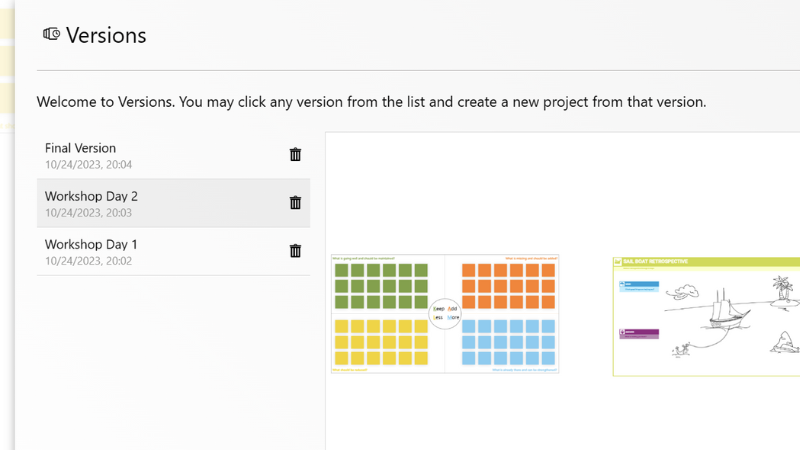800x450 pixels.
Task: Click the green sticky notes group
Action: [381, 286]
